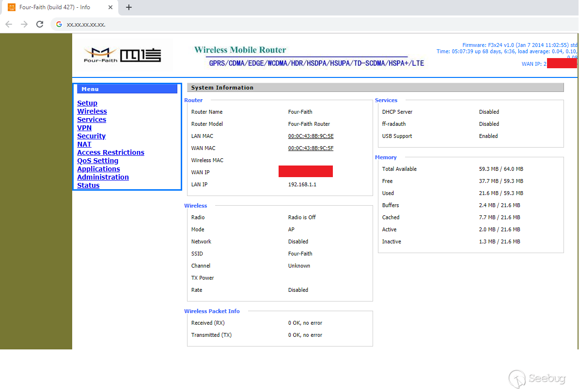
Task: Go to Applications page
Action: (x=98, y=169)
